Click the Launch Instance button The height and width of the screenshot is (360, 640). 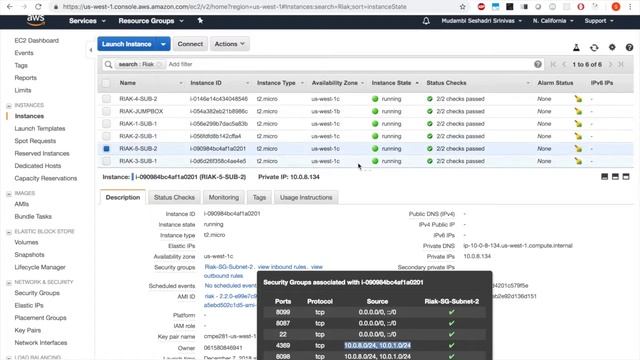[127, 44]
